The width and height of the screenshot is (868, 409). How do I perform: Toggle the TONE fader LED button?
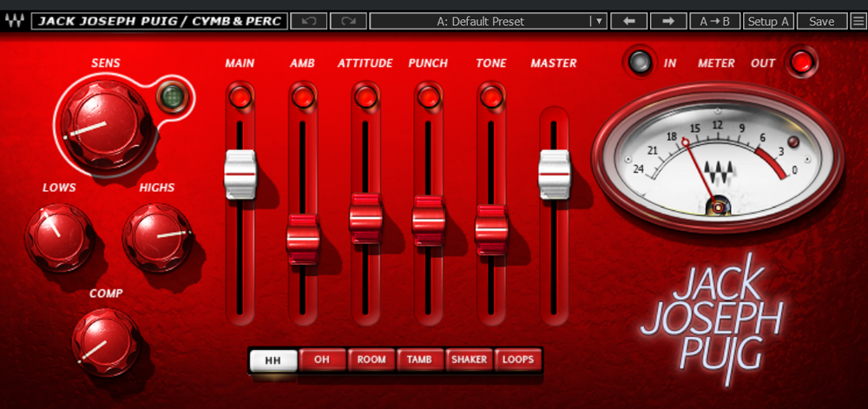pyautogui.click(x=491, y=97)
